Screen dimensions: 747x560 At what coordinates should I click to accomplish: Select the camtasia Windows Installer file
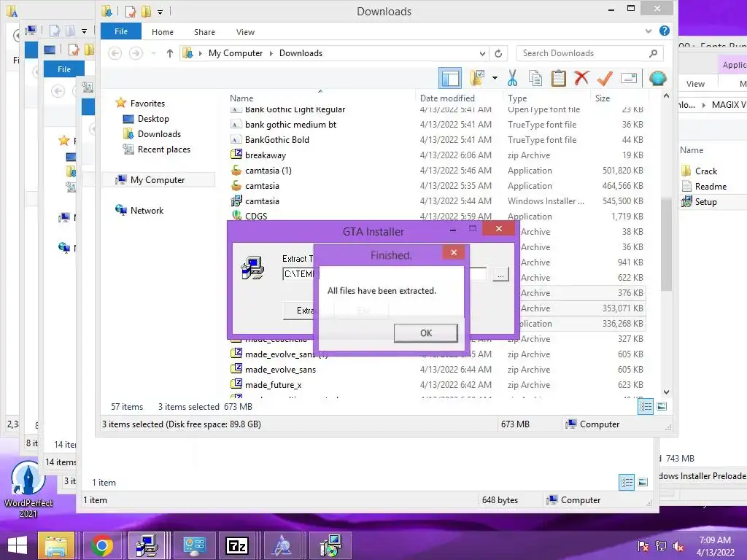[262, 201]
